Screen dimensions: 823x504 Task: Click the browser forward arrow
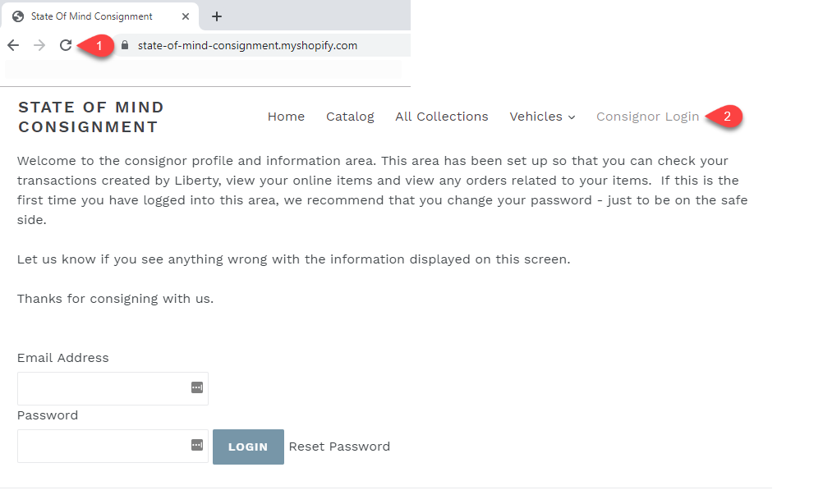pos(39,46)
